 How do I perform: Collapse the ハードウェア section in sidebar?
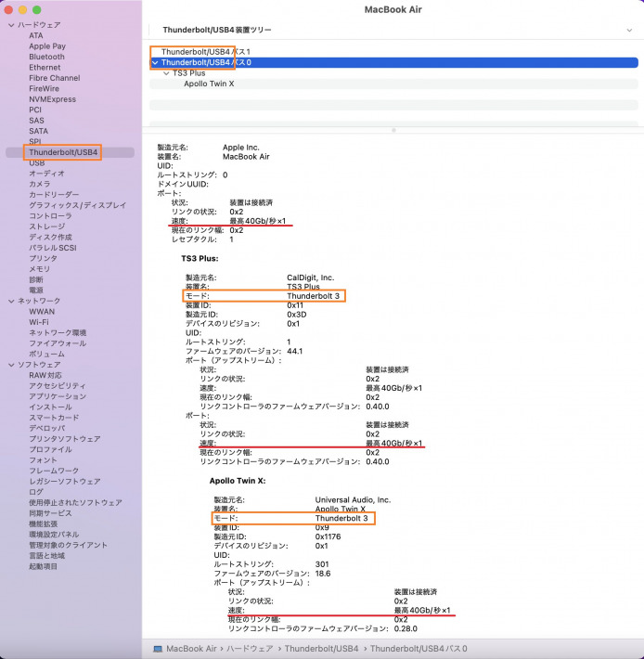point(10,24)
